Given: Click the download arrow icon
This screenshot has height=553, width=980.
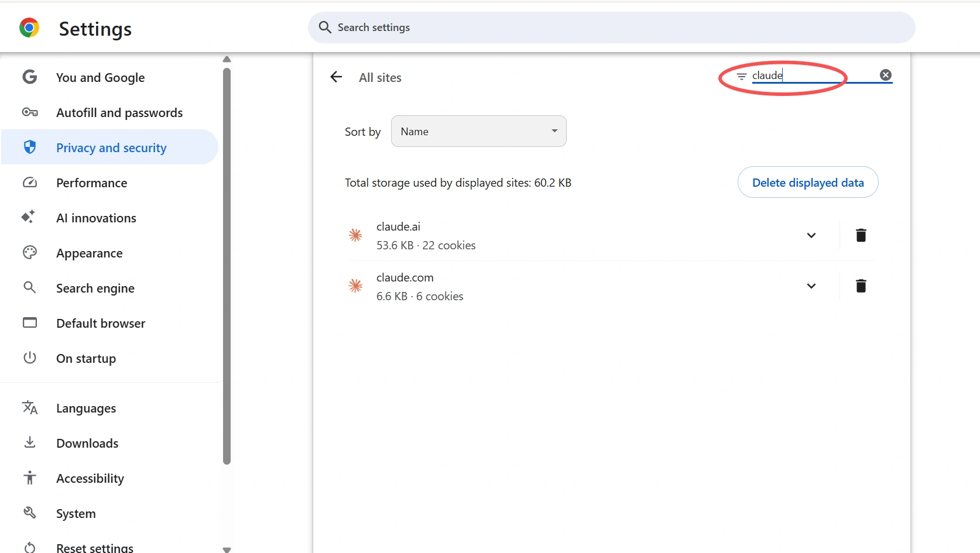Looking at the screenshot, I should pos(30,442).
